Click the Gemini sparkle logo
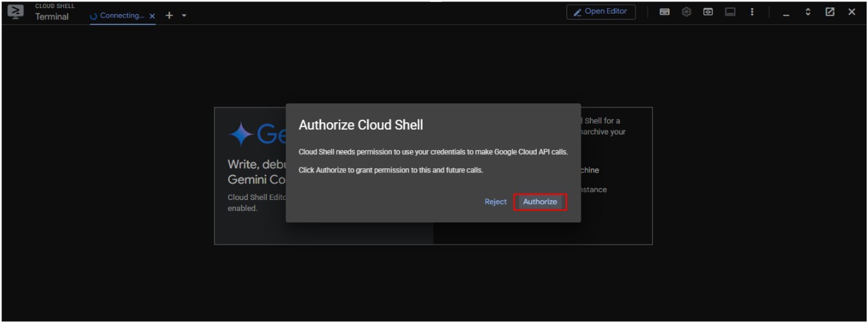 pos(241,135)
